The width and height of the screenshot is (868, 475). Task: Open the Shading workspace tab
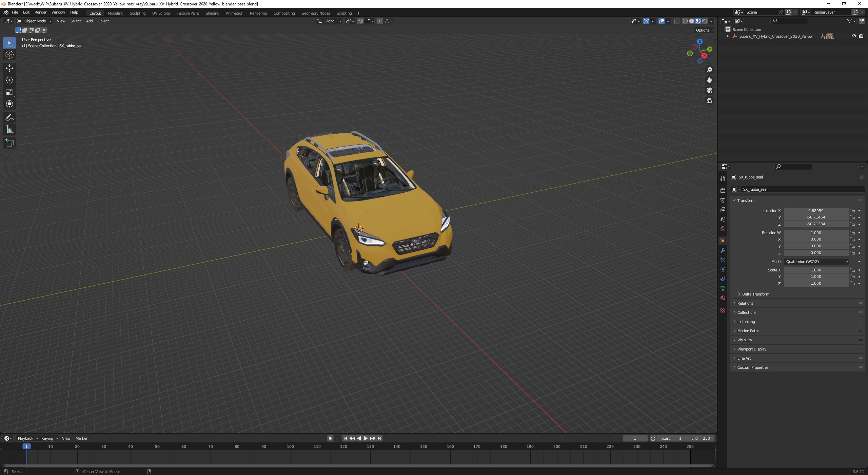212,13
